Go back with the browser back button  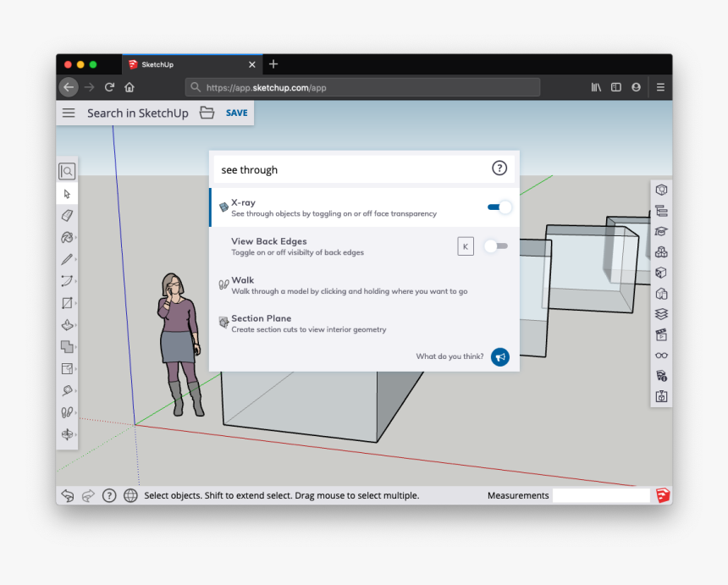pos(69,87)
